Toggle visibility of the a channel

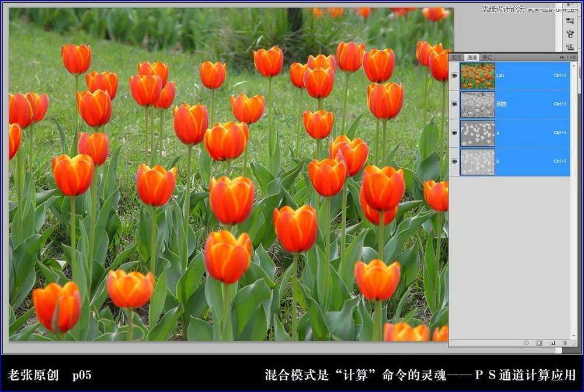454,133
